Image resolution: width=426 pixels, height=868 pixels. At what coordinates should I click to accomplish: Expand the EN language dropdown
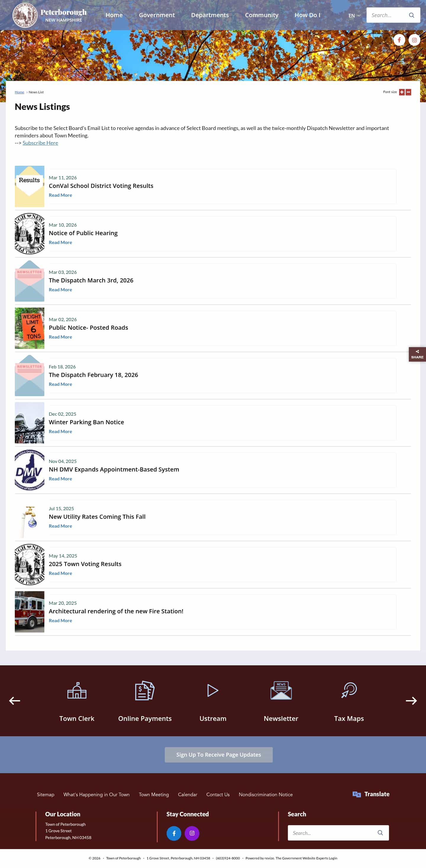354,15
